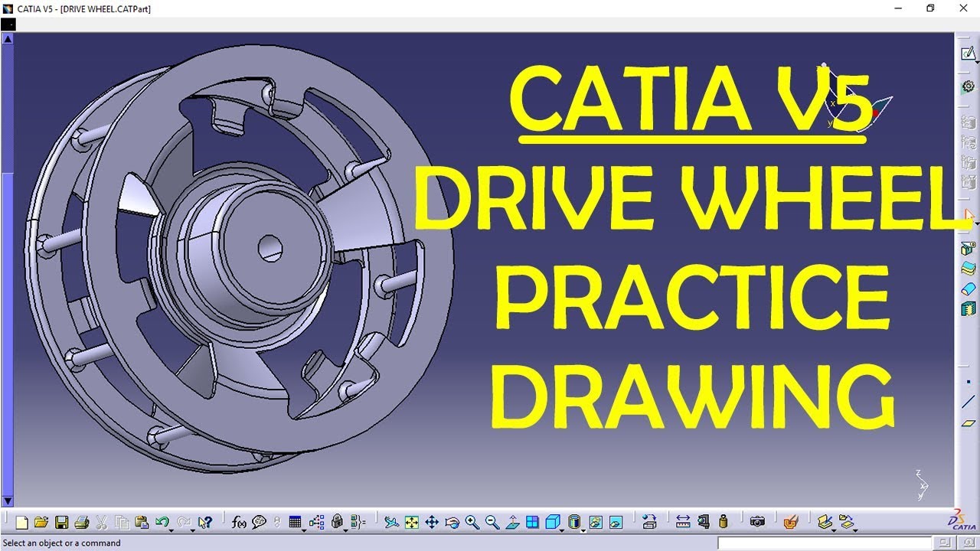Viewport: 980px width, 551px height.
Task: Open a file with the Open folder icon
Action: coord(41,523)
